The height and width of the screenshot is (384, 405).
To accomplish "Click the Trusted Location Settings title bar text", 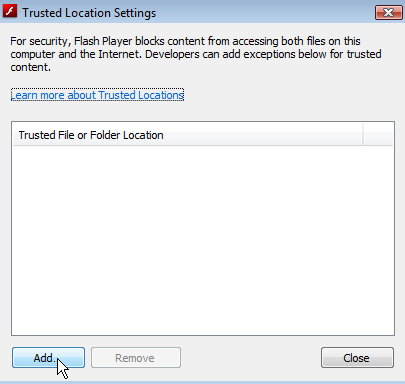I will tap(89, 13).
